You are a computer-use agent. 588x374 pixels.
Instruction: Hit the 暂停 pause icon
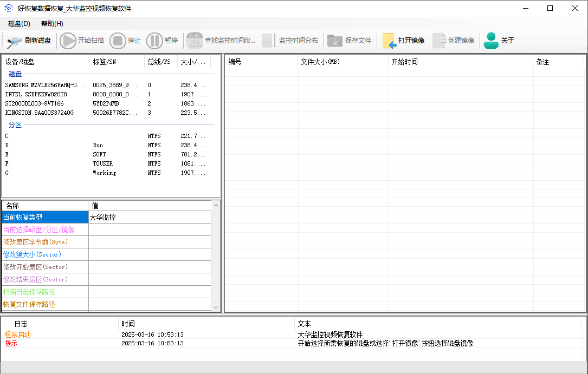[x=154, y=41]
